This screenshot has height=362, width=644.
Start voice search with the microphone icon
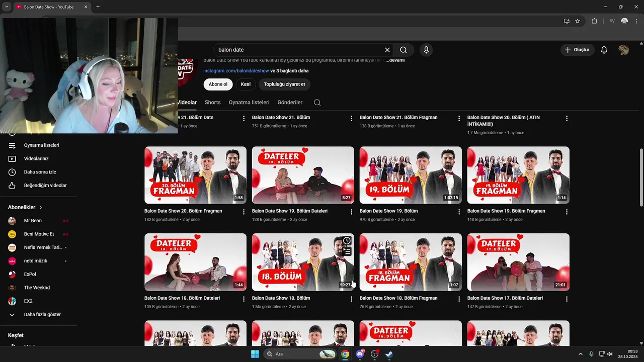(426, 50)
